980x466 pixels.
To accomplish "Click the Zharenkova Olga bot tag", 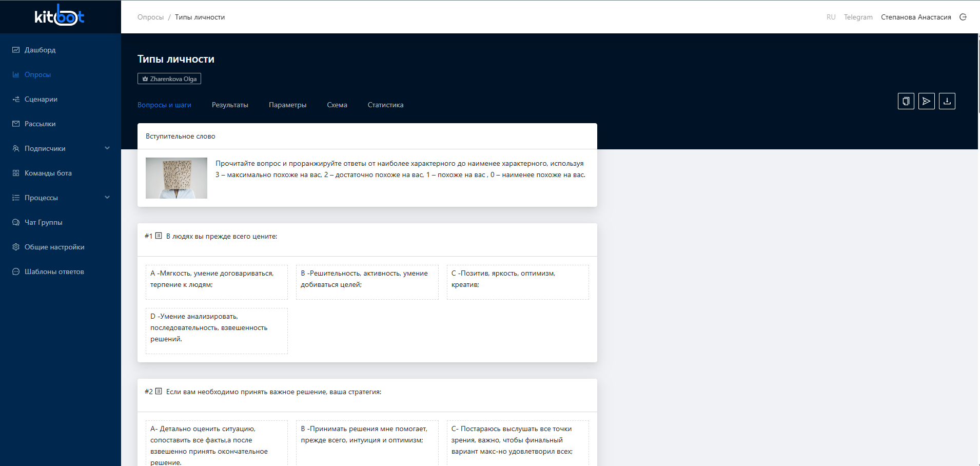I will tap(169, 79).
